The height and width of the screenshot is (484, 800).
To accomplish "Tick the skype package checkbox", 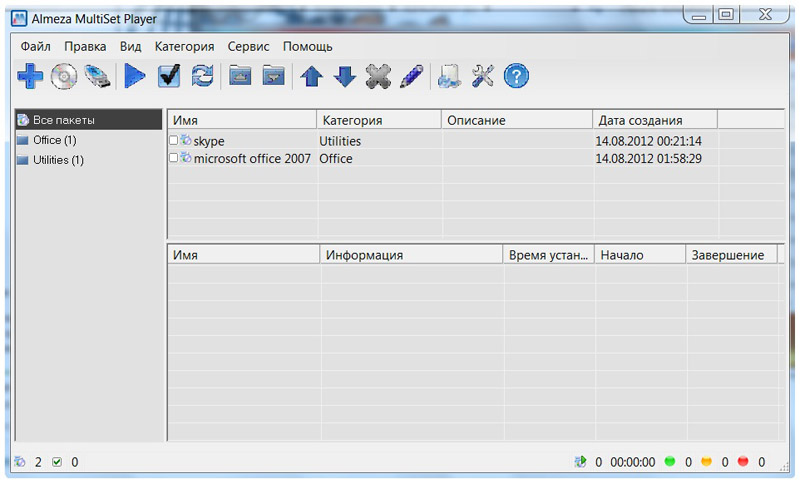I will click(x=173, y=140).
